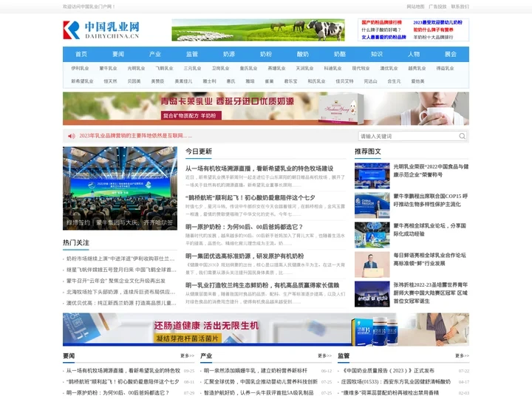This screenshot has height=399, width=532.
Task: Click the 网站地图 link in top bar
Action: [x=415, y=7]
